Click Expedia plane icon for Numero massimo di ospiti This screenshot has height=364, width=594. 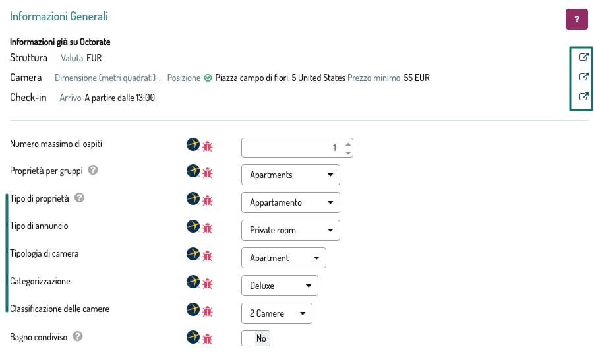coord(193,145)
